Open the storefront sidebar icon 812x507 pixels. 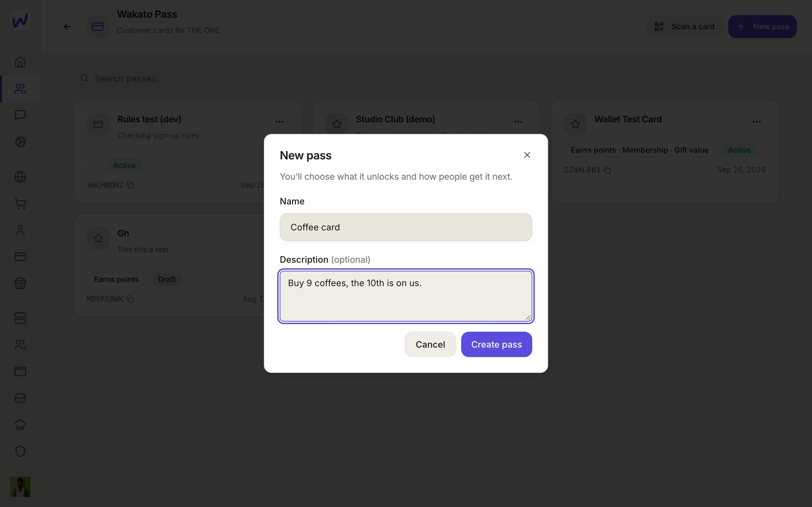(20, 283)
